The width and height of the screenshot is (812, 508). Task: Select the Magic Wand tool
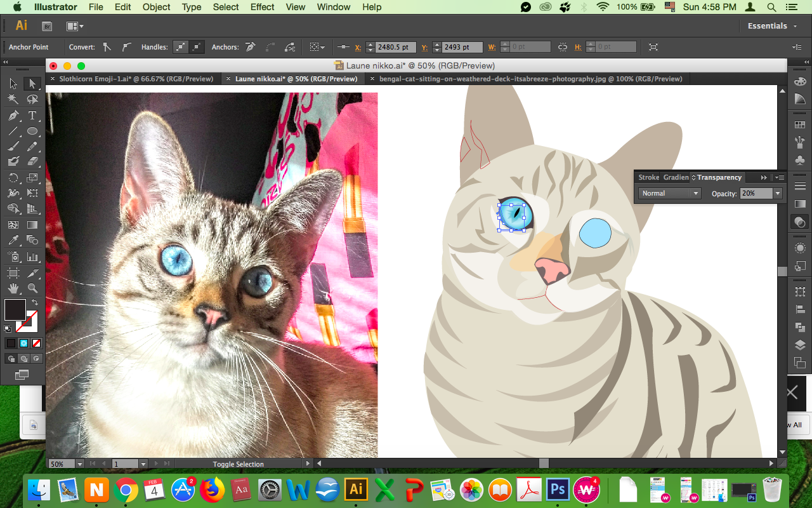tap(13, 100)
